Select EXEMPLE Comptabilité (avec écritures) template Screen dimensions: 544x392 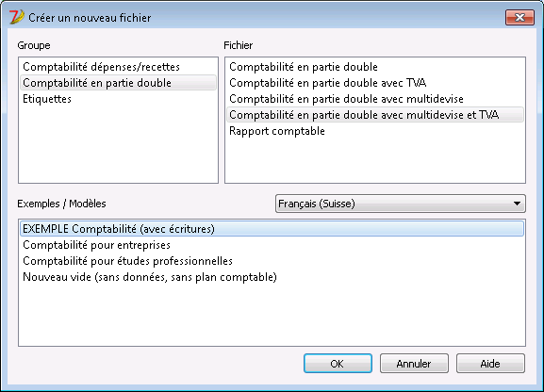click(272, 229)
